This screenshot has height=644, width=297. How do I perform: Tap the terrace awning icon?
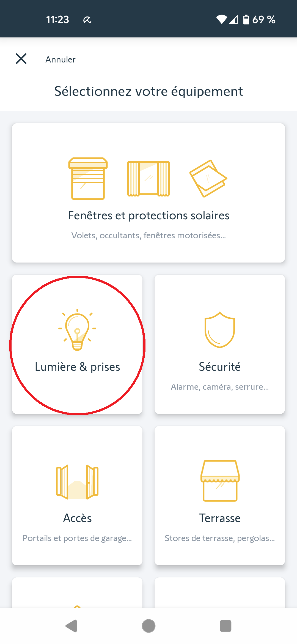pyautogui.click(x=220, y=481)
